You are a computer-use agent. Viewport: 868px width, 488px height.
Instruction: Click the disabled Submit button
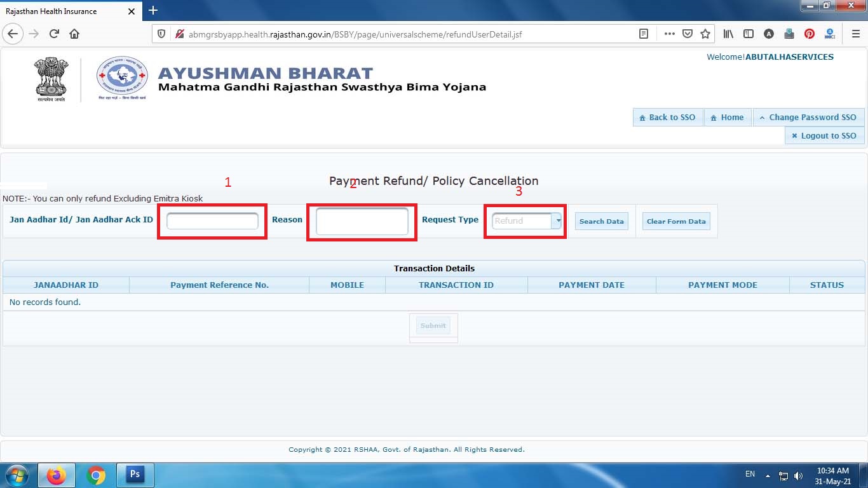[x=433, y=325]
